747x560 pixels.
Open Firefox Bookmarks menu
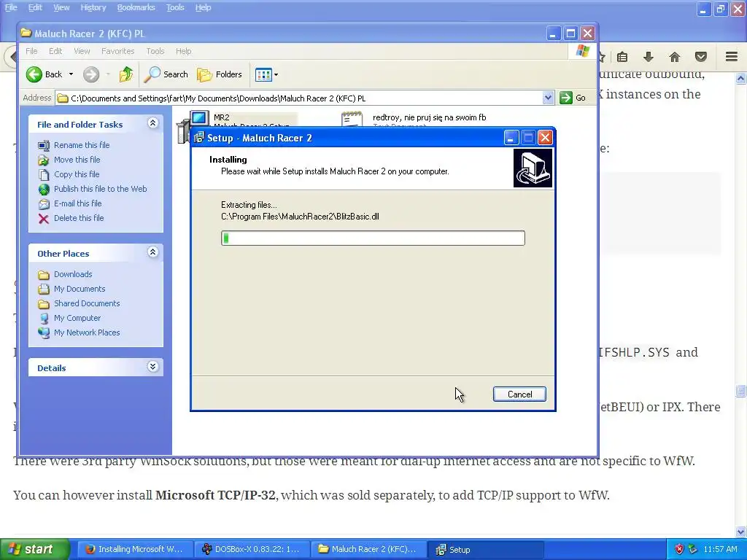pos(136,7)
